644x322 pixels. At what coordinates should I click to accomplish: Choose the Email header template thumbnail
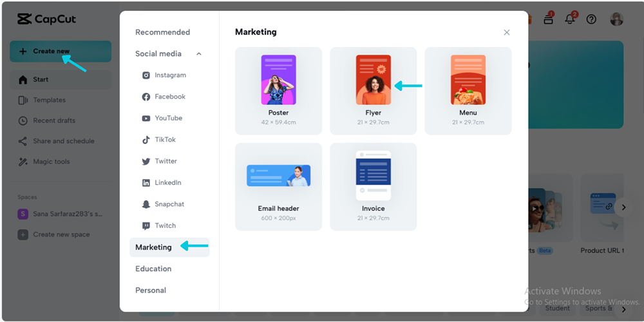tap(278, 176)
